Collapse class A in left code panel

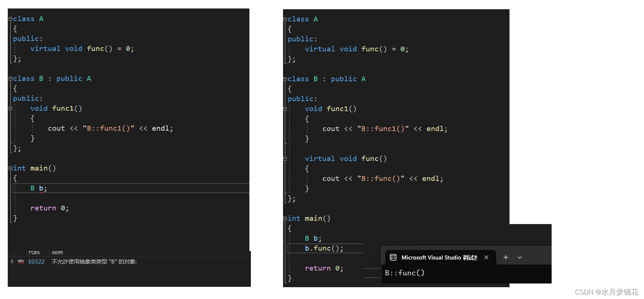point(10,19)
